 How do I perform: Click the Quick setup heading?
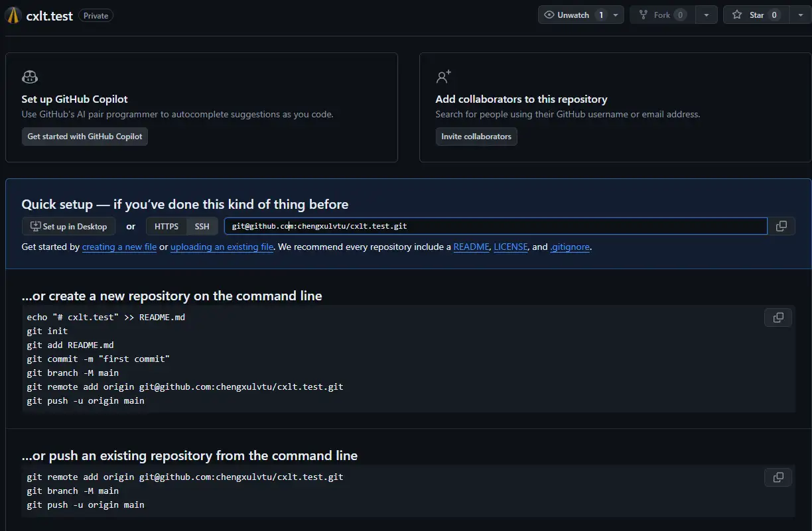pos(185,204)
